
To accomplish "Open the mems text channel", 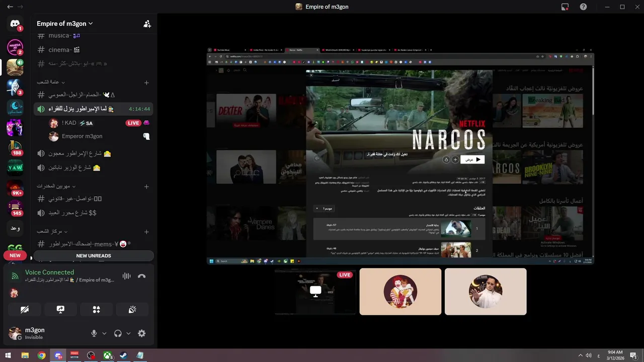I will coord(94,244).
